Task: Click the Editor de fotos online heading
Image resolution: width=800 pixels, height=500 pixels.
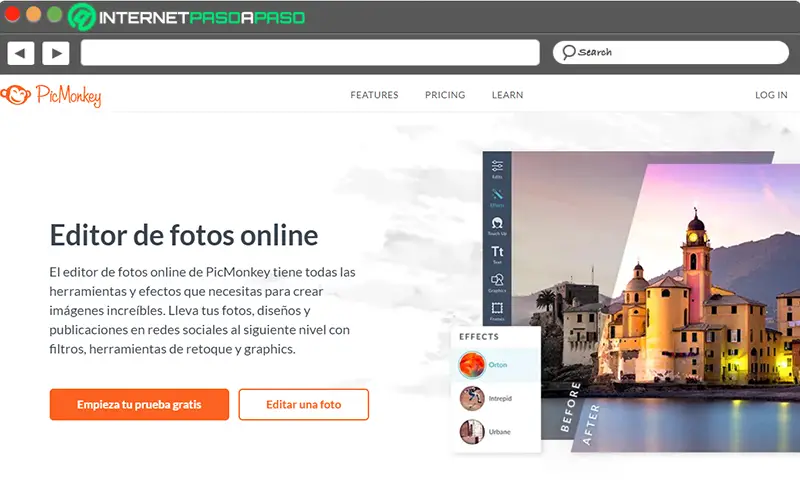Action: click(x=184, y=235)
